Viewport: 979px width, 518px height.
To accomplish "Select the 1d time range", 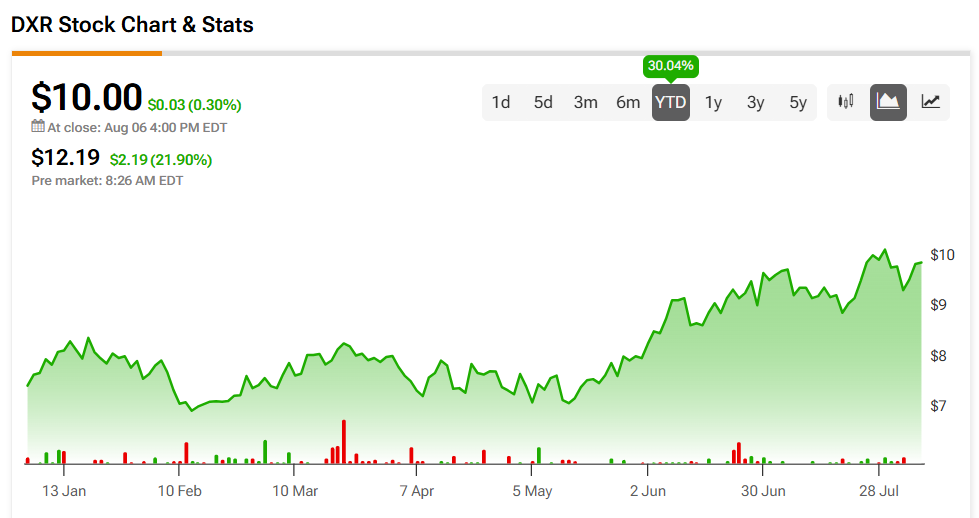I will 501,102.
